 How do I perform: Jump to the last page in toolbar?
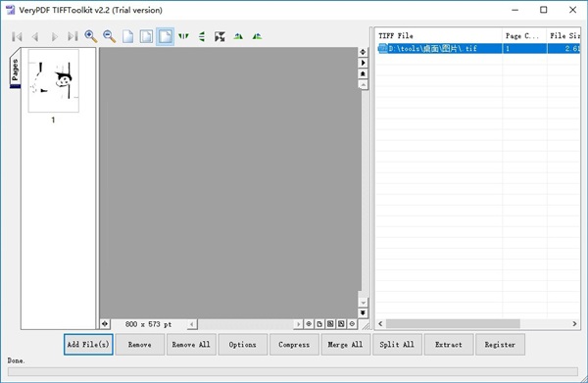click(x=73, y=36)
